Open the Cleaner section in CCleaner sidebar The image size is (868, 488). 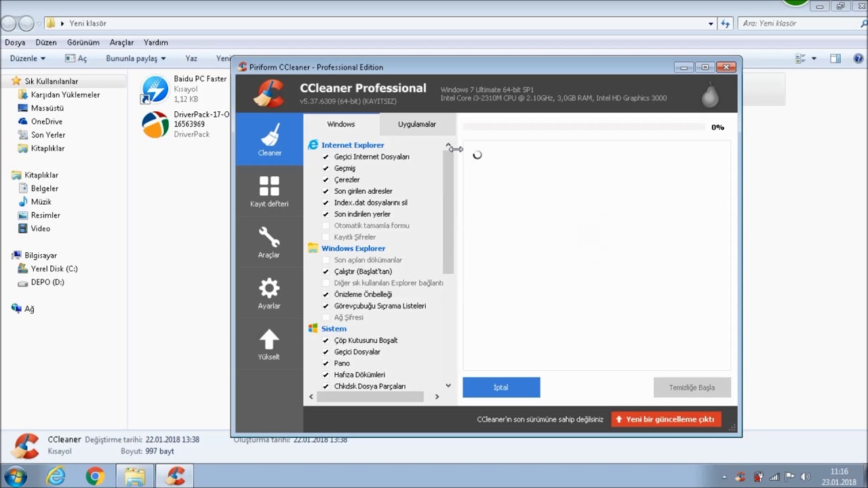(x=269, y=139)
